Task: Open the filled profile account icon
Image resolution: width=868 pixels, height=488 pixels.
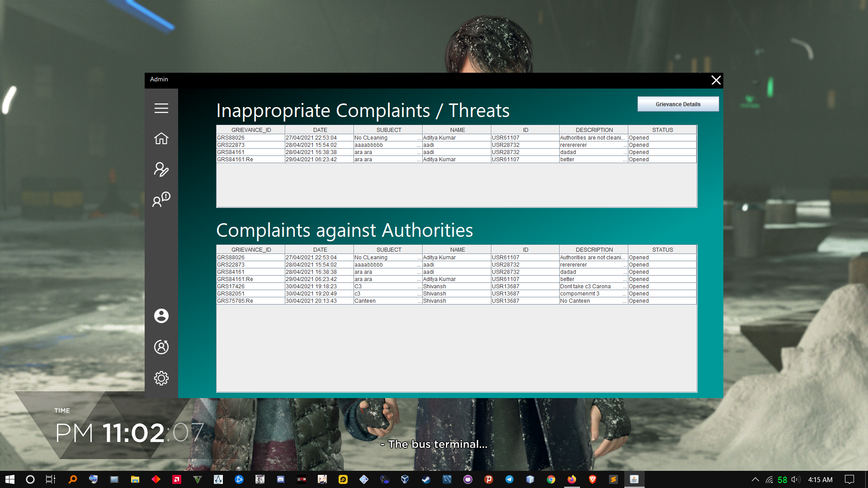Action: (161, 316)
